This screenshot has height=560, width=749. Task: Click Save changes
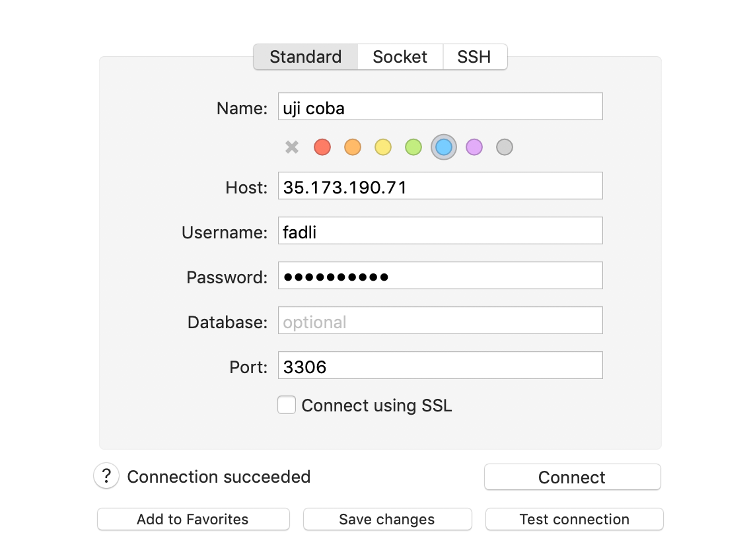pos(387,519)
